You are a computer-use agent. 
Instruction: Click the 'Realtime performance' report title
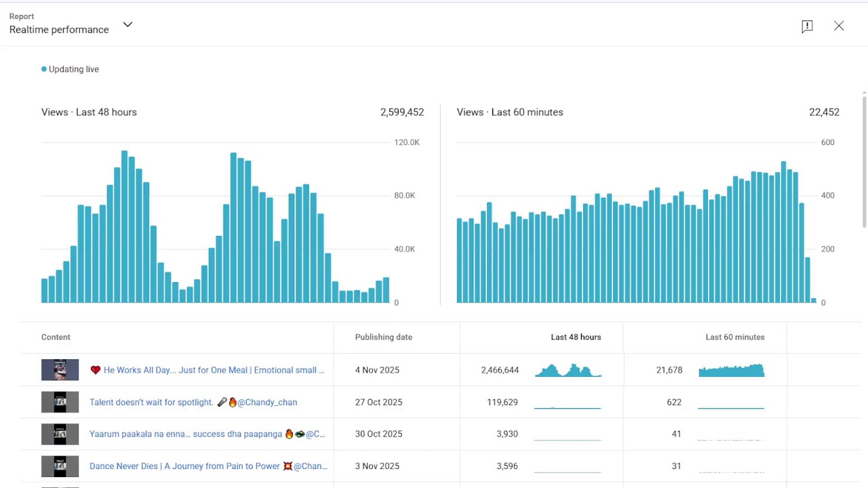(x=59, y=30)
